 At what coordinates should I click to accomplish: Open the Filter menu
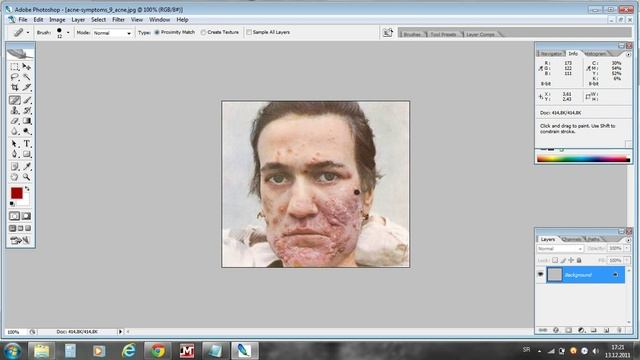pyautogui.click(x=118, y=20)
